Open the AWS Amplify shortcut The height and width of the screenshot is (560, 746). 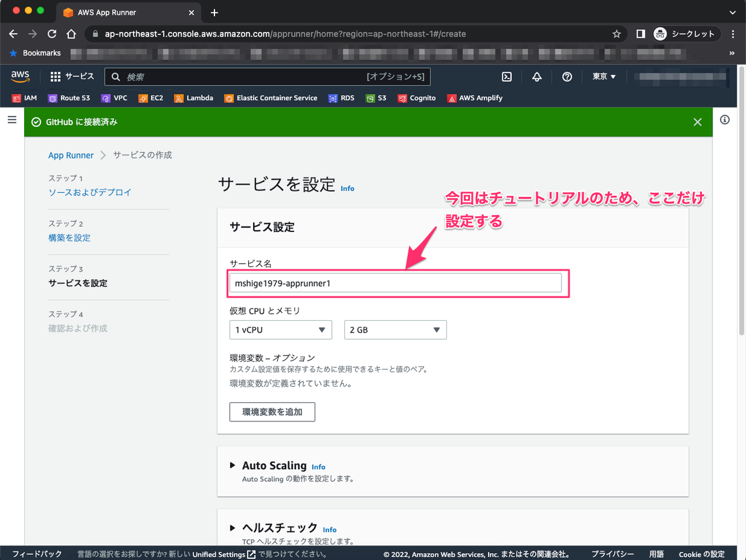(474, 98)
